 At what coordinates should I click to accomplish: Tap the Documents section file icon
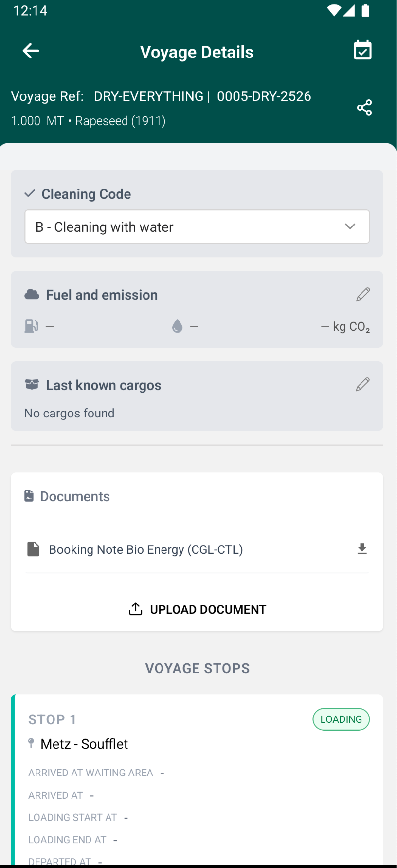29,496
